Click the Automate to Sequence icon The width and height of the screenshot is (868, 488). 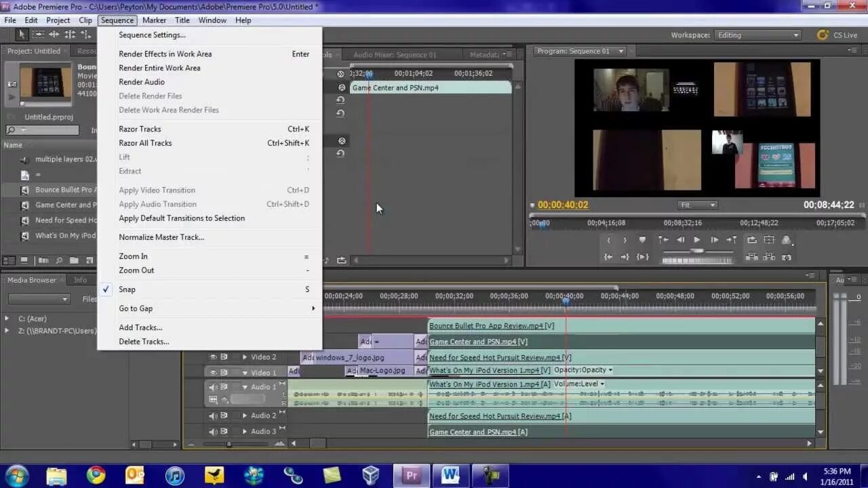coord(43,260)
